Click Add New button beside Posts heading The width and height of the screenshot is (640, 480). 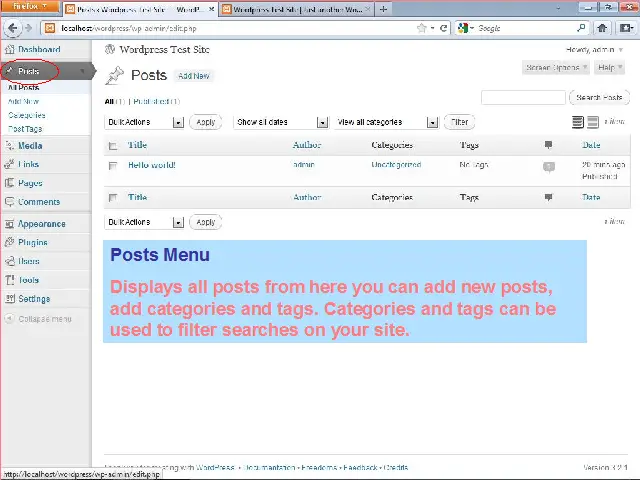(x=194, y=76)
